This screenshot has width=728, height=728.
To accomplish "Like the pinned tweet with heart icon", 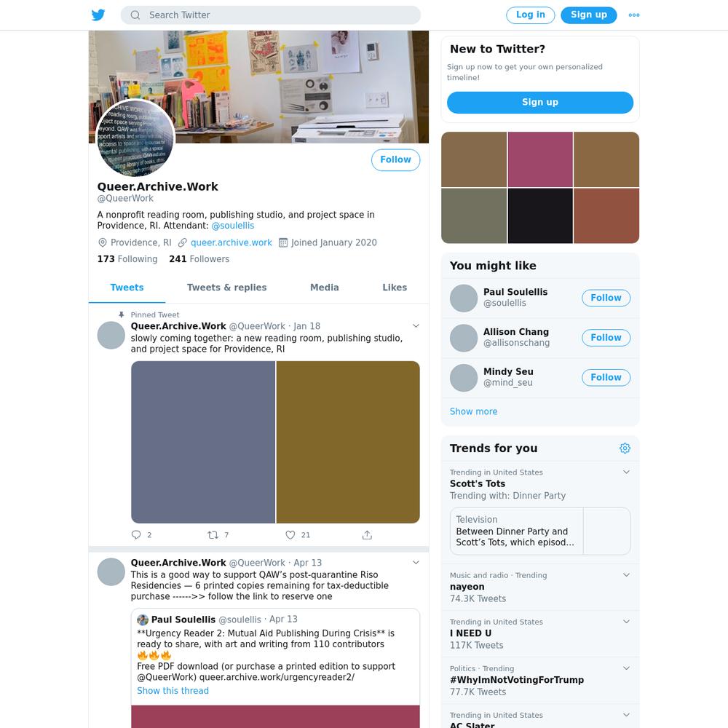I will tap(290, 535).
